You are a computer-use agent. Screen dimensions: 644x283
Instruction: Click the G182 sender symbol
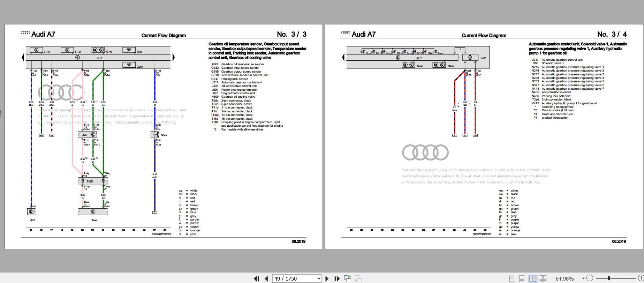(x=36, y=50)
